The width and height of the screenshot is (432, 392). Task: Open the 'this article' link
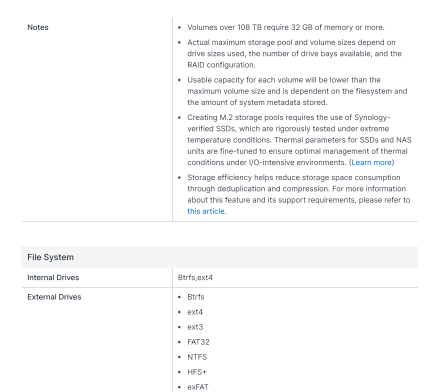coord(206,211)
